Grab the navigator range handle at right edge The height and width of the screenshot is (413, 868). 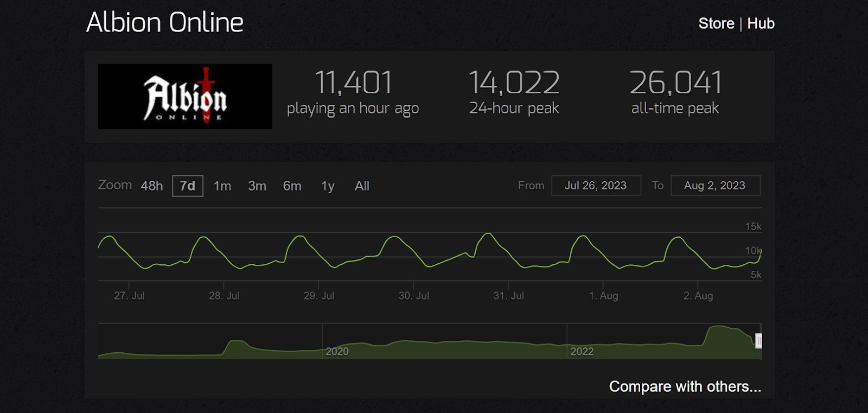[x=758, y=341]
